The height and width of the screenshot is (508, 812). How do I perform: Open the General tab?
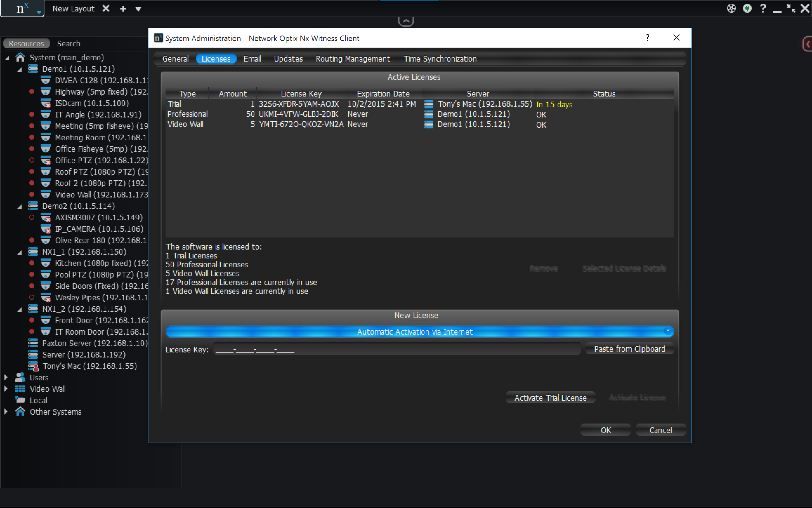pos(175,59)
